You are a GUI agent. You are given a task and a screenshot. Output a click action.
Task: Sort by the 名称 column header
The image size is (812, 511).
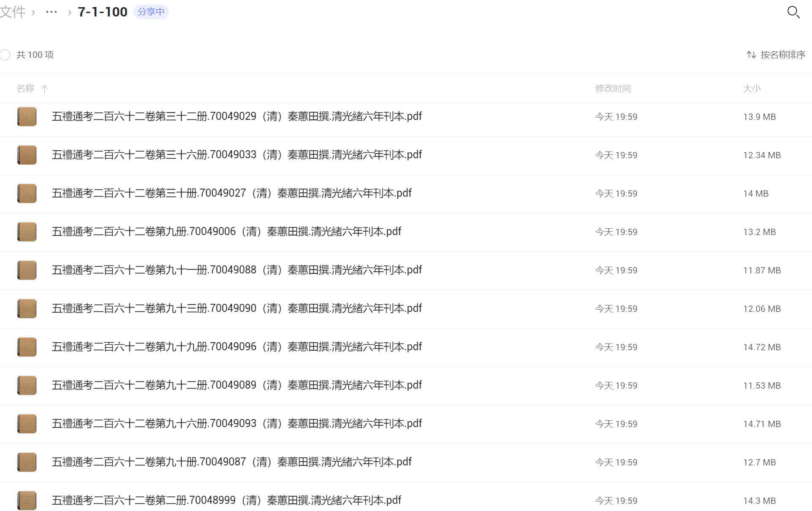tap(25, 89)
